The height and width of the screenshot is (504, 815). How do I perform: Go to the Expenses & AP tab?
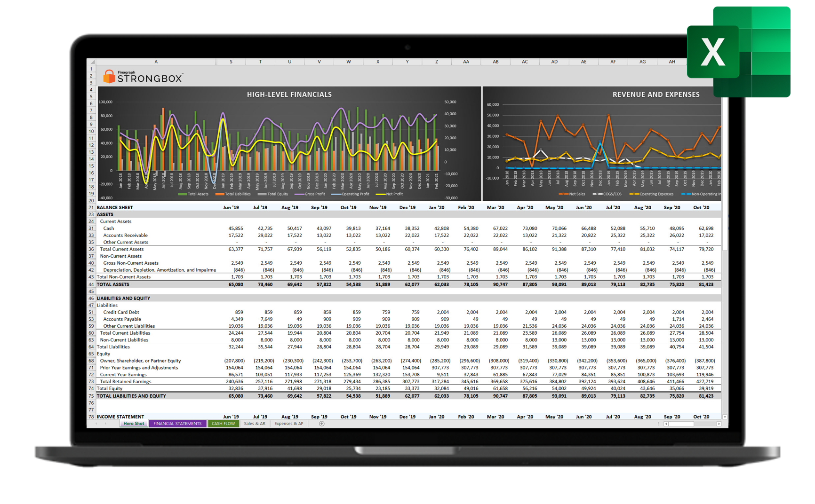[x=288, y=424]
